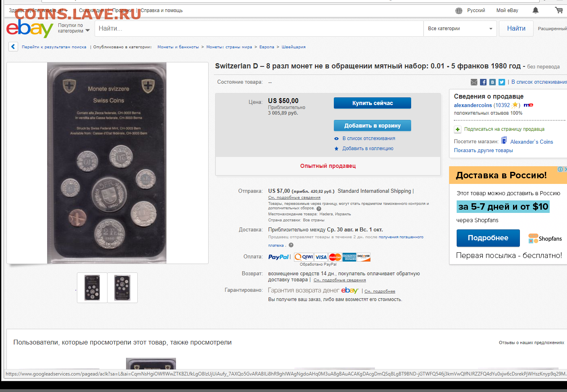This screenshot has height=392, width=567.
Task: Click the 'Купить сейчас' button
Action: (372, 103)
